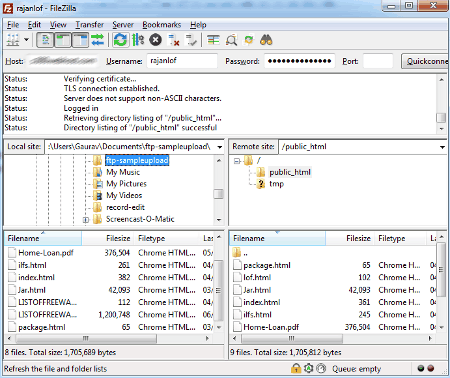
Task: Sort local files by Filetype column
Action: [167, 238]
